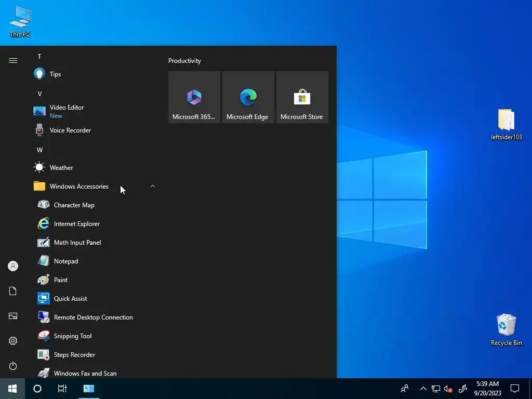This screenshot has height=399, width=532.
Task: Launch Paint
Action: tap(94, 280)
